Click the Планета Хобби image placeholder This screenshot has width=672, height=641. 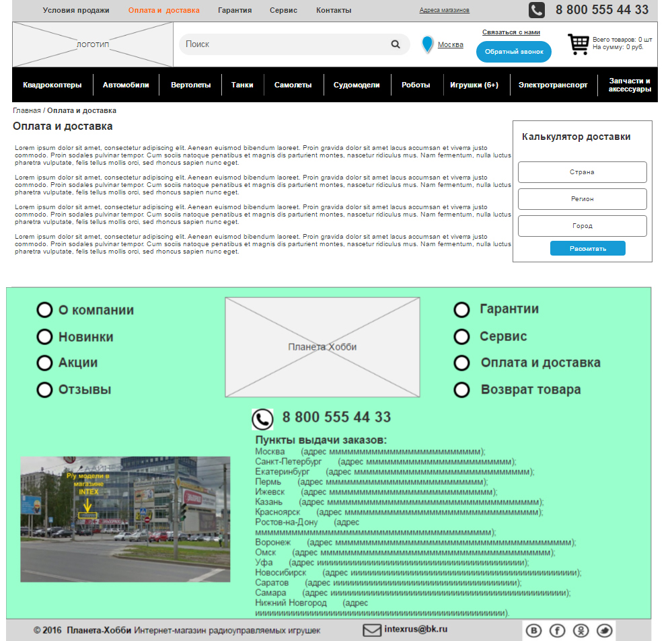[322, 347]
